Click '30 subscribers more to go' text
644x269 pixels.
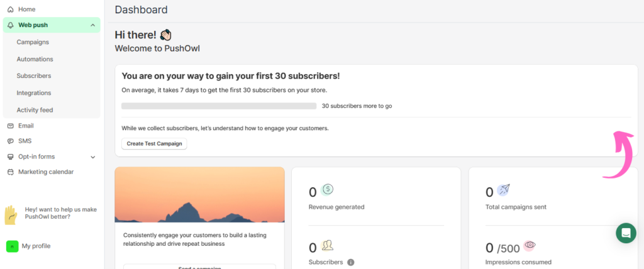(357, 106)
